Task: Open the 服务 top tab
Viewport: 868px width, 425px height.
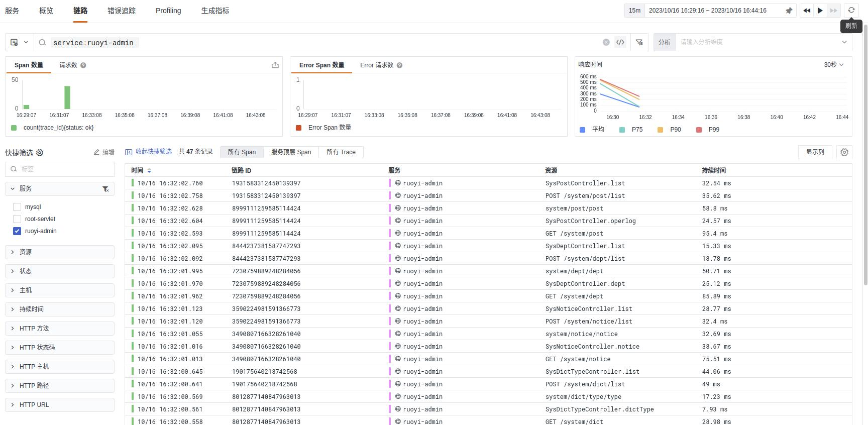Action: [12, 11]
